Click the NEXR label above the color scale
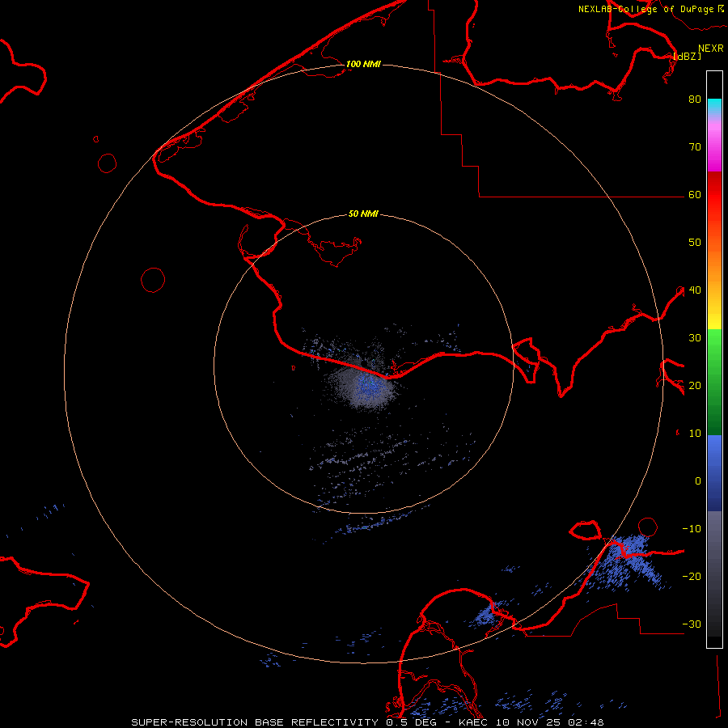The height and width of the screenshot is (728, 728). 710,48
